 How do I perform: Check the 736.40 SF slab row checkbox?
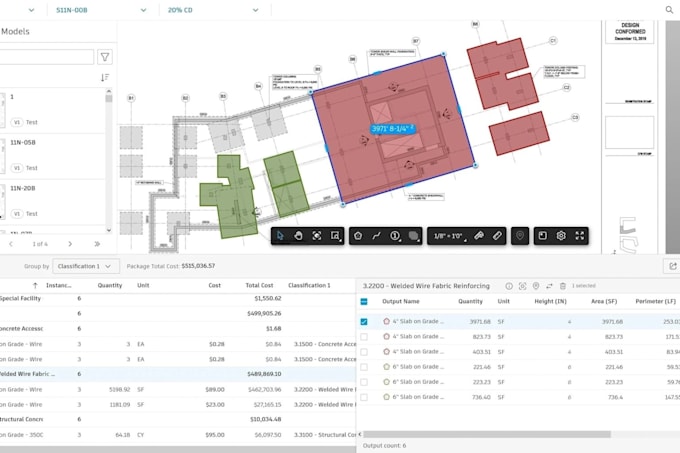click(x=364, y=397)
